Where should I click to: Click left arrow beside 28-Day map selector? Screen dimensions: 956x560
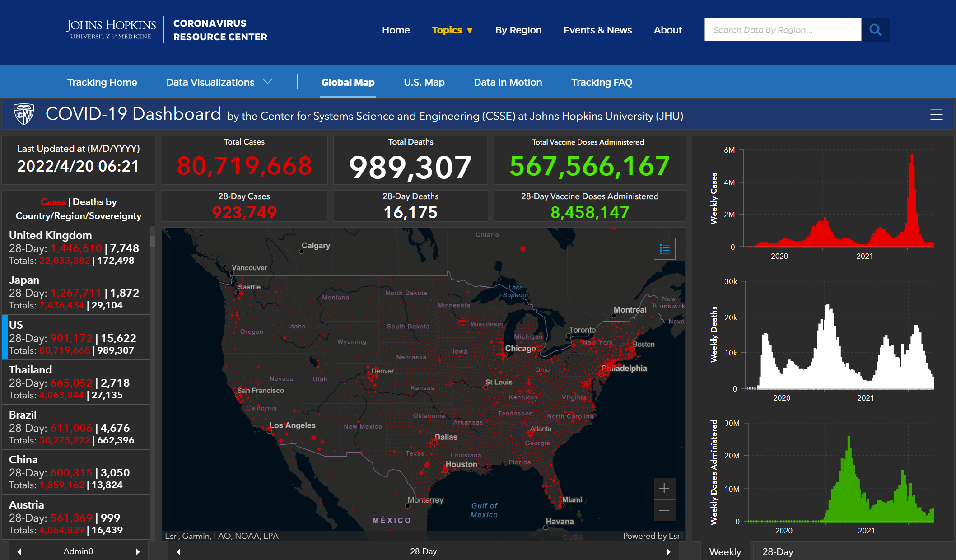click(179, 551)
